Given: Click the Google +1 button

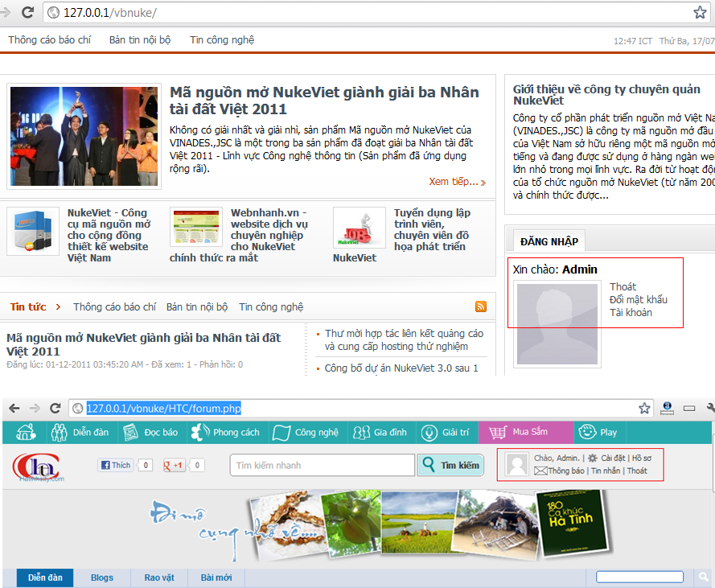Looking at the screenshot, I should (x=173, y=465).
